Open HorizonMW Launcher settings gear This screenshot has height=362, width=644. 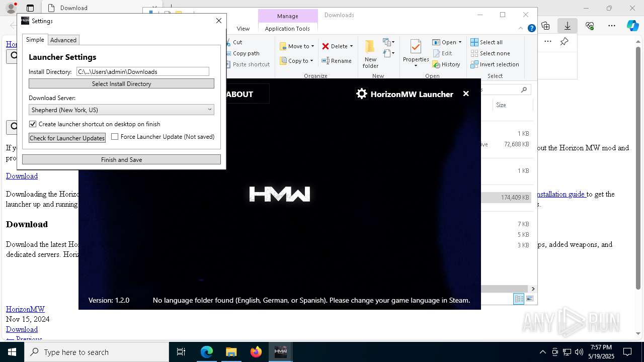tap(362, 94)
